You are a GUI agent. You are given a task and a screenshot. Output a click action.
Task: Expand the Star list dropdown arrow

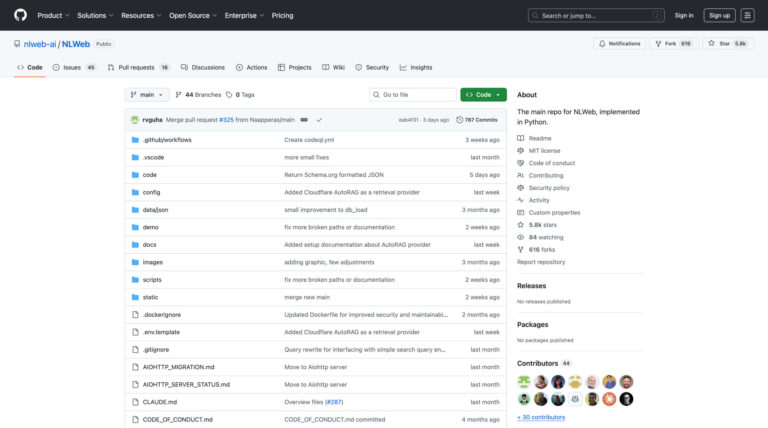pyautogui.click(x=758, y=43)
